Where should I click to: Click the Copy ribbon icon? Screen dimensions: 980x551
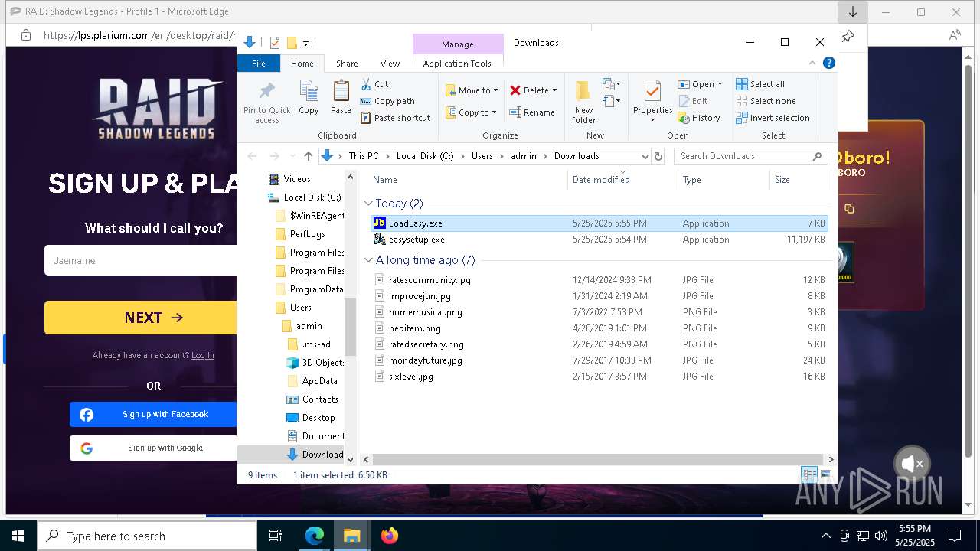309,98
